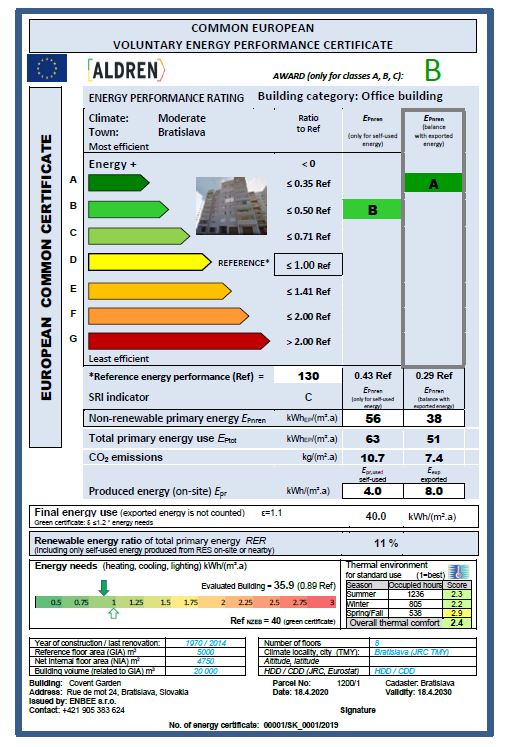Screen dimensions: 510x747
Task: Click the '0.43 Ref' ratio value
Action: pos(373,375)
